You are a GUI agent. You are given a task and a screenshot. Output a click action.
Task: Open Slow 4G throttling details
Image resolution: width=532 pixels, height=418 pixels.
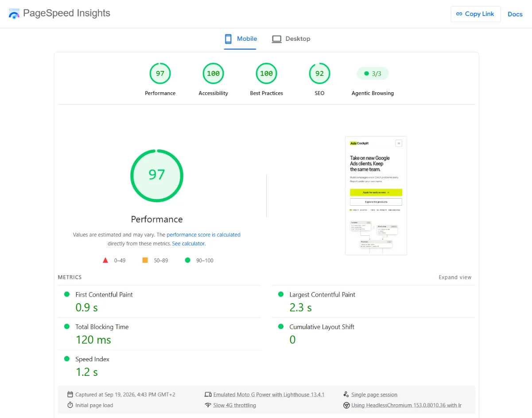click(x=235, y=405)
